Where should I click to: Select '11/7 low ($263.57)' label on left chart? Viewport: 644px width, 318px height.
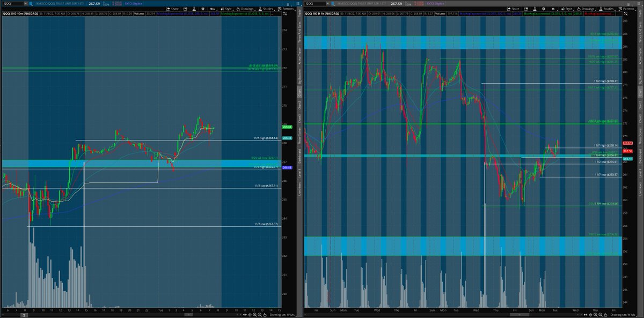click(266, 224)
